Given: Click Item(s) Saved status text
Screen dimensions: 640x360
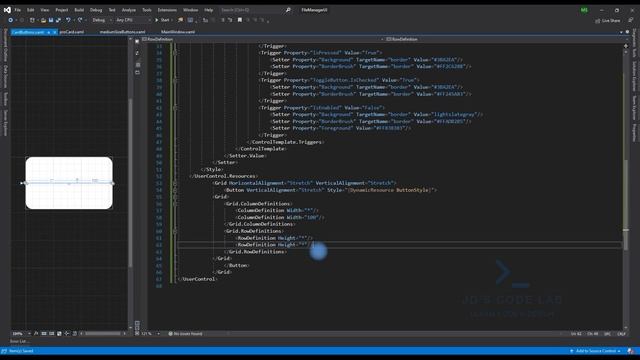Looking at the screenshot, I should [20, 351].
